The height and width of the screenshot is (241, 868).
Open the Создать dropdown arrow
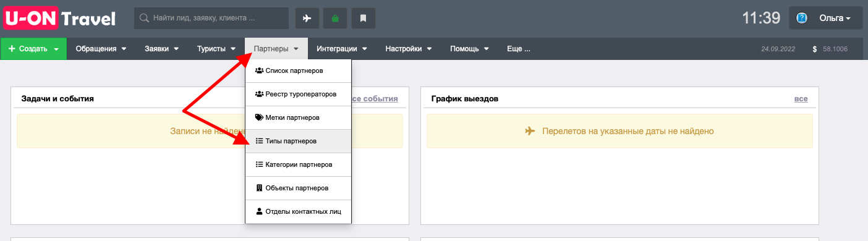click(56, 49)
